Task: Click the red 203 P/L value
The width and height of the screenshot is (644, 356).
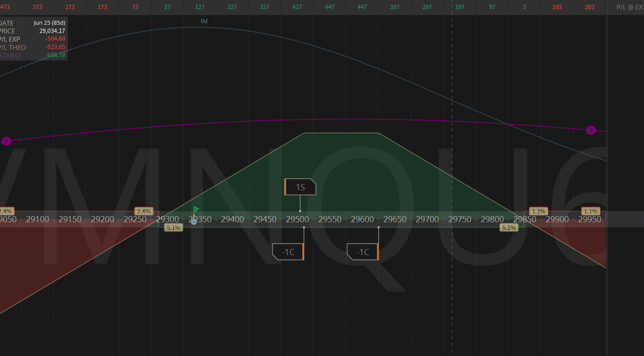Action: click(590, 7)
